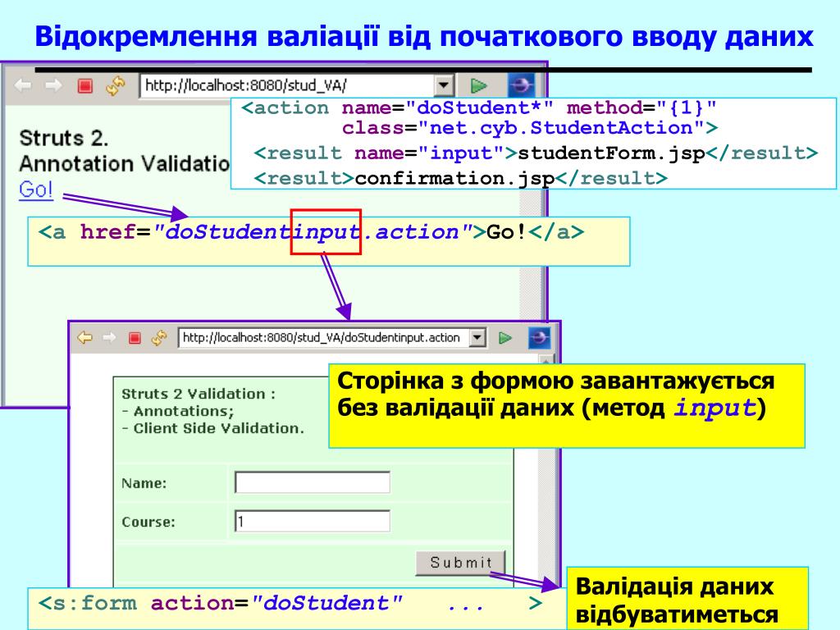This screenshot has width=840, height=630.
Task: Follow the Go! hyperlink
Action: coord(35,189)
